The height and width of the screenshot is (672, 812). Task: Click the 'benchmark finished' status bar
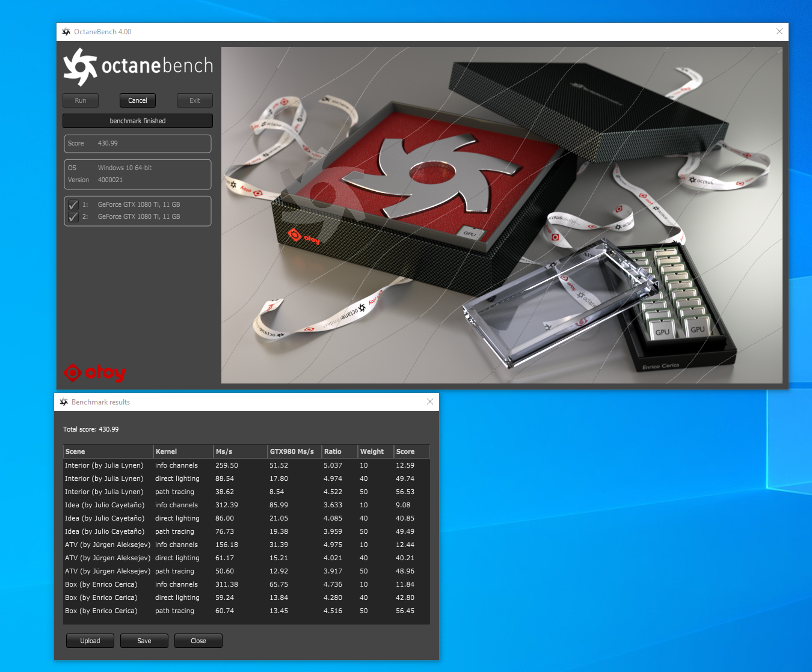[138, 121]
